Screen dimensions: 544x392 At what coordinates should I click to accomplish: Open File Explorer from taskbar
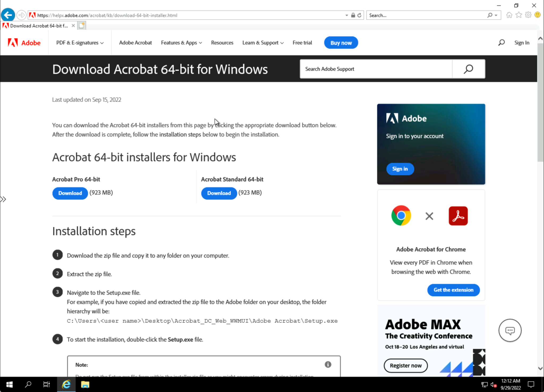point(85,384)
